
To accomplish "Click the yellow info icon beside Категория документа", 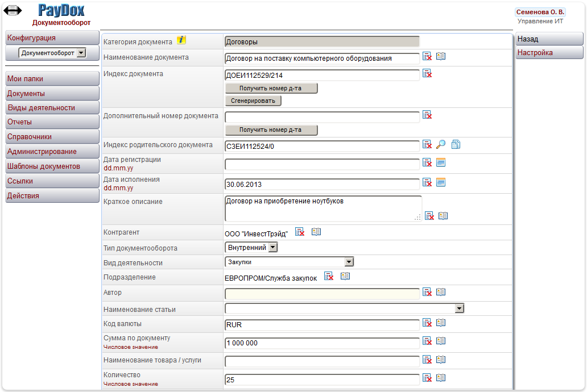I will click(x=181, y=40).
